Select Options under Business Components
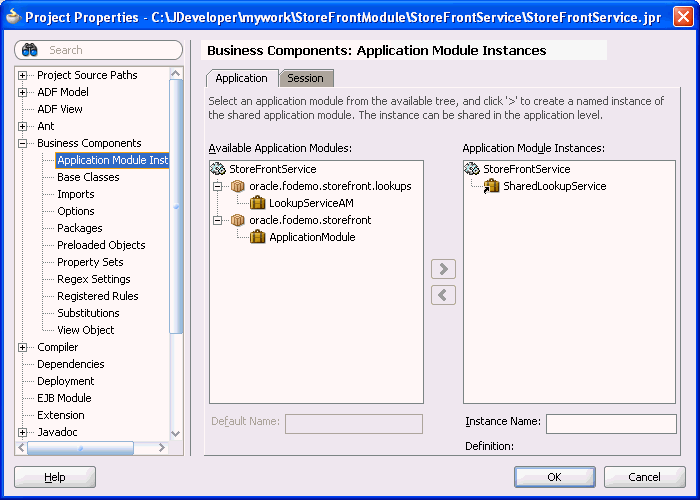Viewport: 700px width, 500px height. (x=75, y=211)
